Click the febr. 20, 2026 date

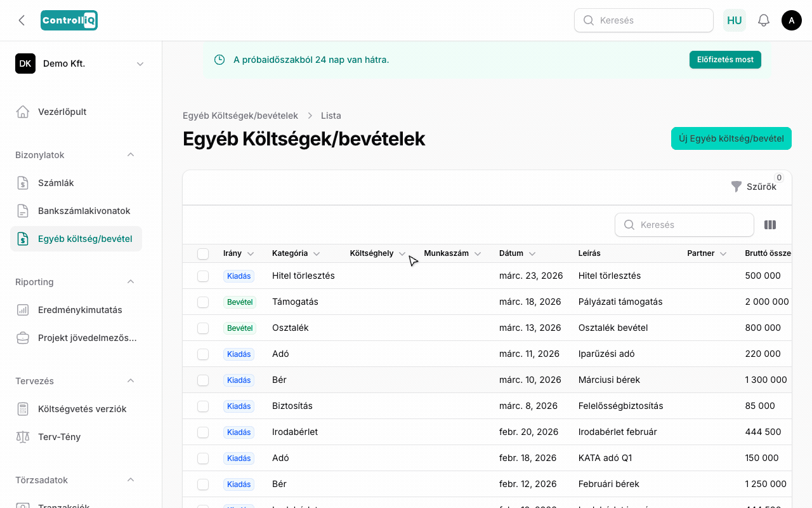(529, 432)
